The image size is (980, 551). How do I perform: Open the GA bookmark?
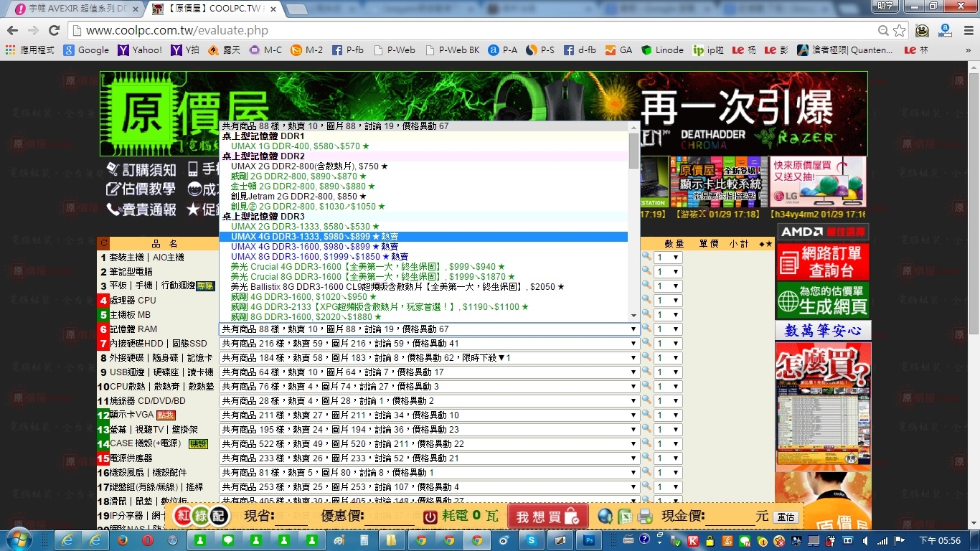(x=618, y=50)
